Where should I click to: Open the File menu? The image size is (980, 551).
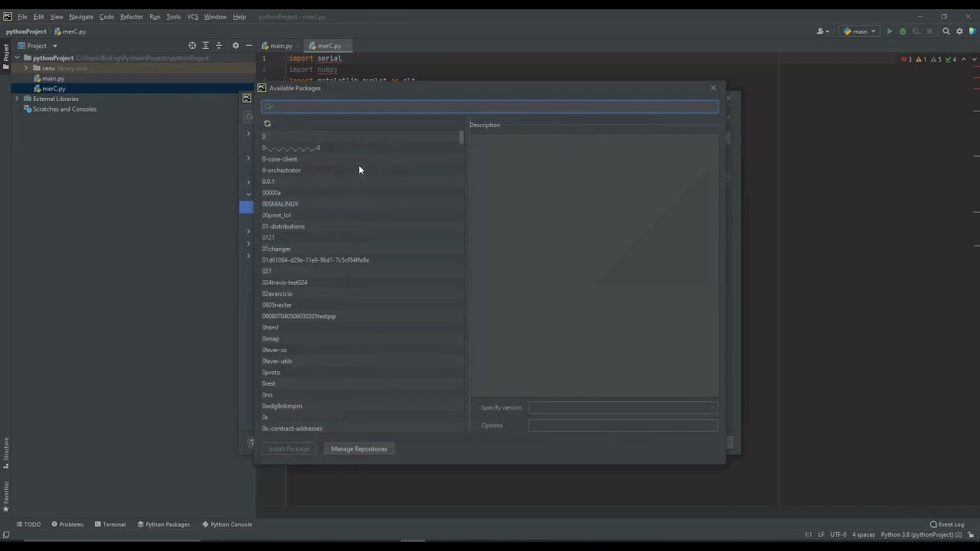22,17
